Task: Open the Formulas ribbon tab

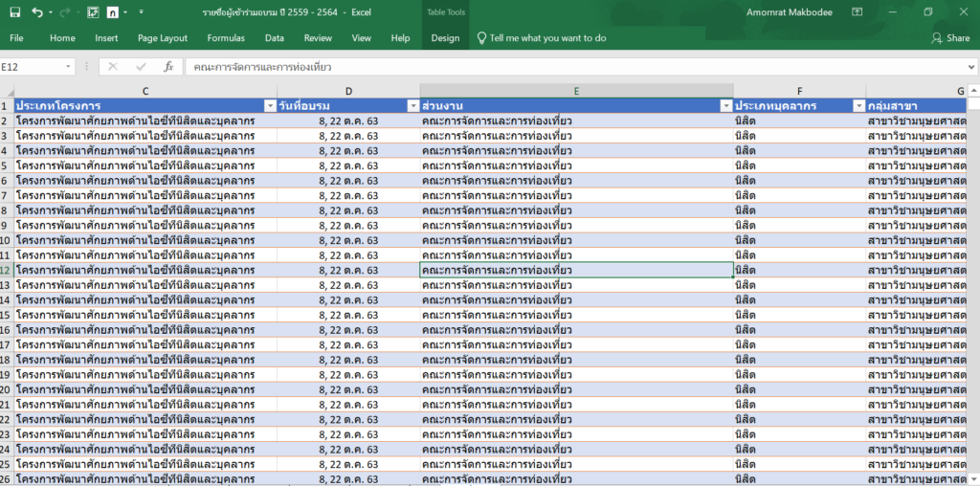Action: [226, 38]
